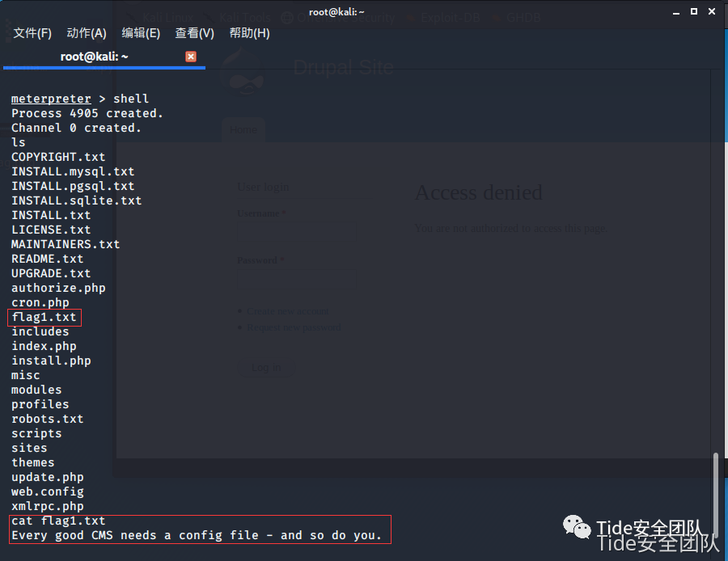Close the root@kali tab with red X
The width and height of the screenshot is (728, 561).
191,57
